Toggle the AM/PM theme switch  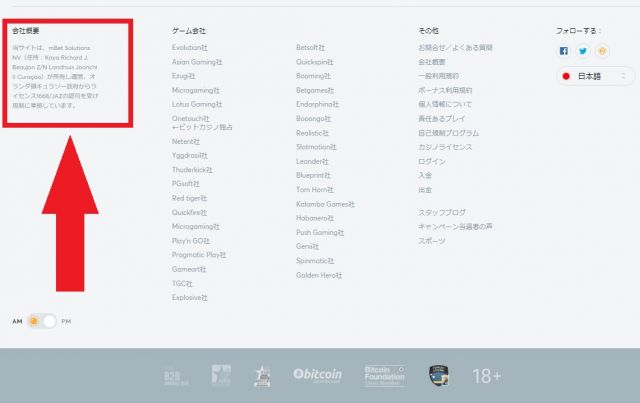42,321
